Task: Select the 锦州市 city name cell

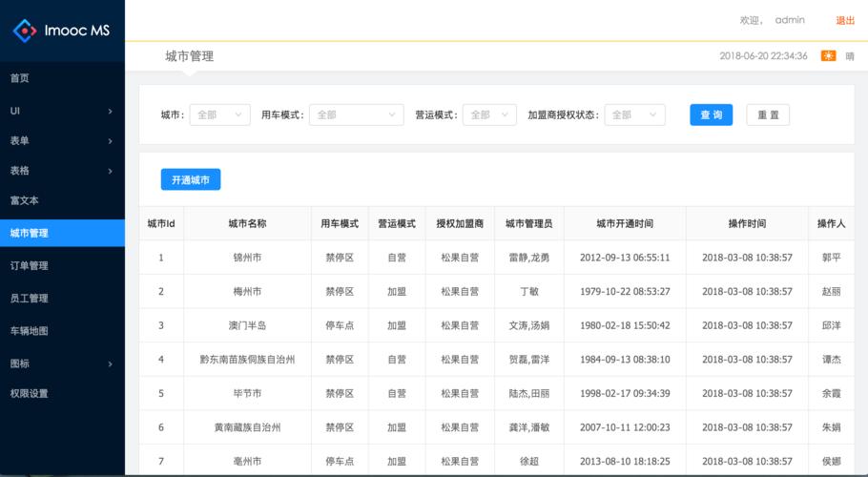Action: [x=247, y=258]
